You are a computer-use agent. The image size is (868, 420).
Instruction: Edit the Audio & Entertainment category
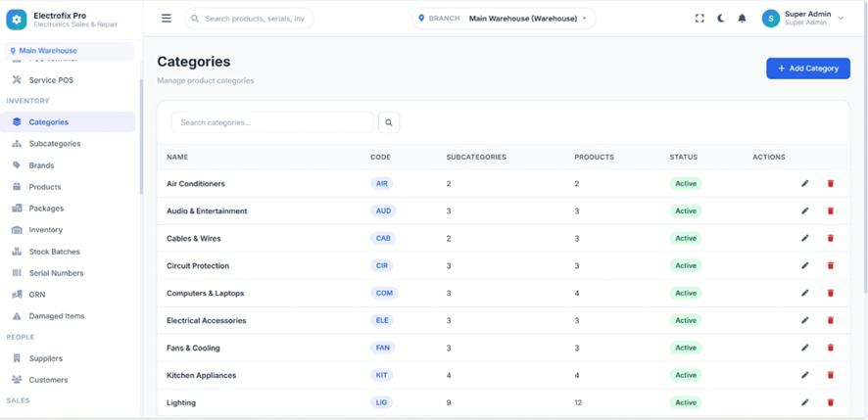(805, 210)
